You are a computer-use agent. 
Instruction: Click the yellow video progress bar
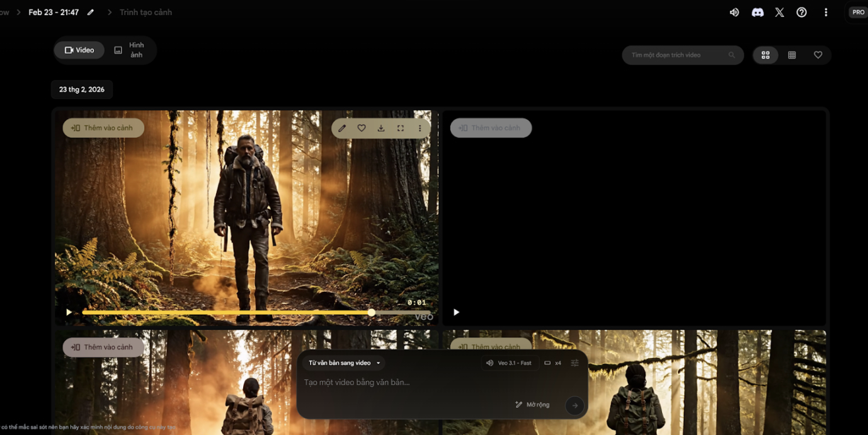point(227,313)
